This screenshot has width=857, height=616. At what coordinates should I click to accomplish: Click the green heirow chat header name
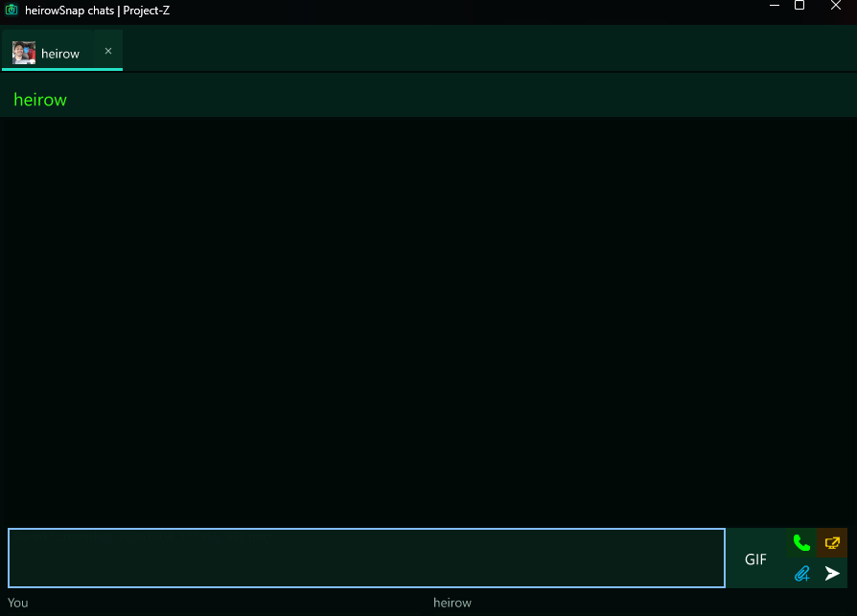pyautogui.click(x=40, y=100)
